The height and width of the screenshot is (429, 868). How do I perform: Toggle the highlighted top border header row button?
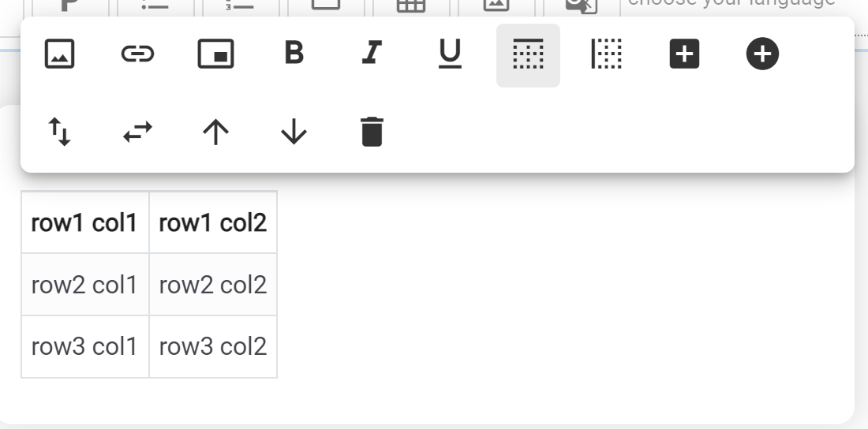click(x=528, y=54)
